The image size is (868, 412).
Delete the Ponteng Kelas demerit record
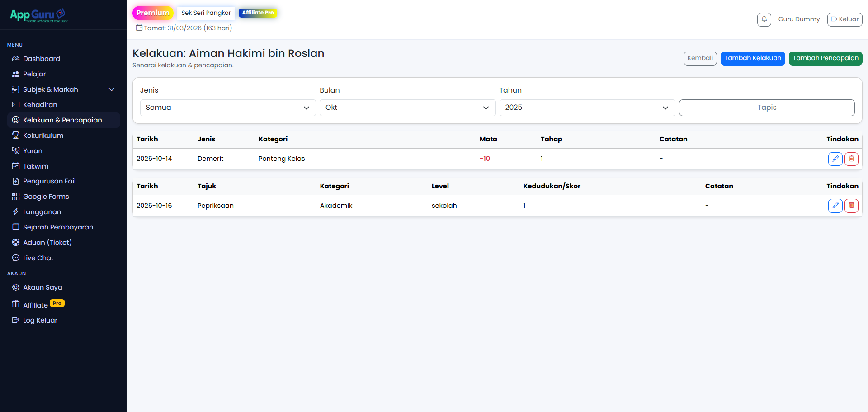[x=851, y=159]
